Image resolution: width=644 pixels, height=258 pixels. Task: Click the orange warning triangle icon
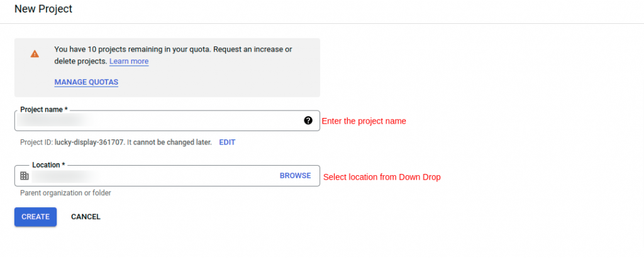tap(35, 54)
